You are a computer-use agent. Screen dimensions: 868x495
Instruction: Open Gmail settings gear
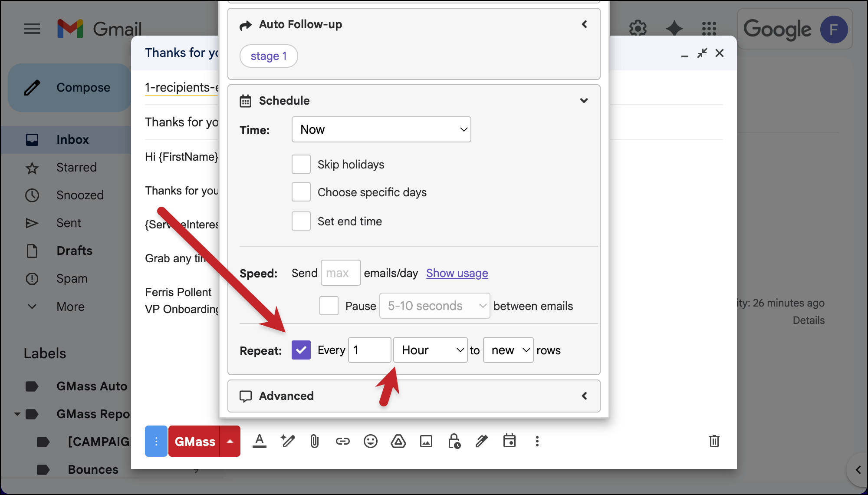[x=638, y=28]
